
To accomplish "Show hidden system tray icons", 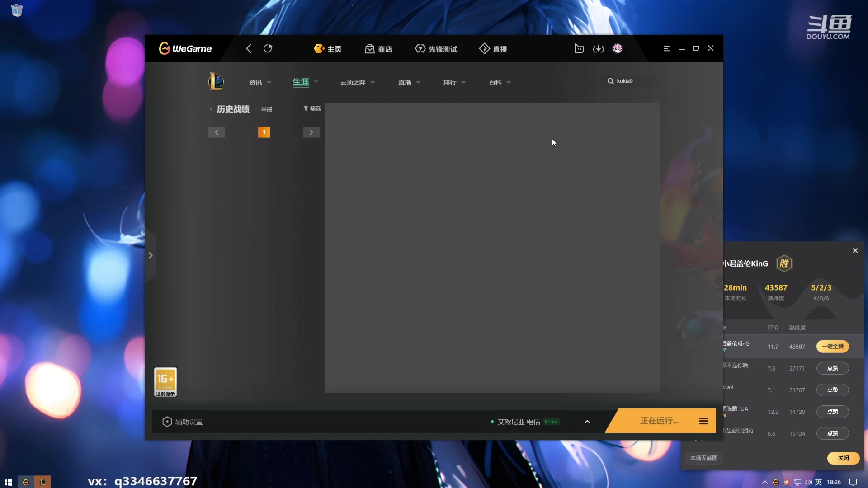I will point(765,482).
